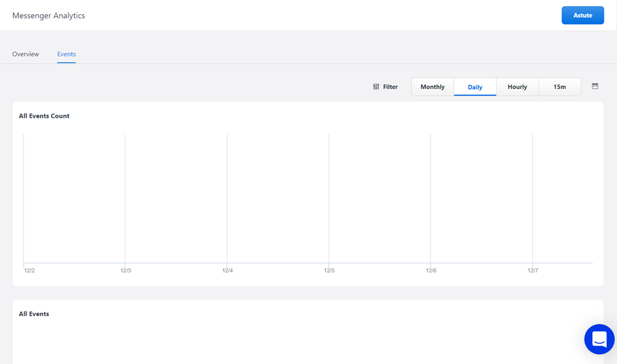Select the Events tab
This screenshot has height=364, width=617.
pyautogui.click(x=67, y=54)
